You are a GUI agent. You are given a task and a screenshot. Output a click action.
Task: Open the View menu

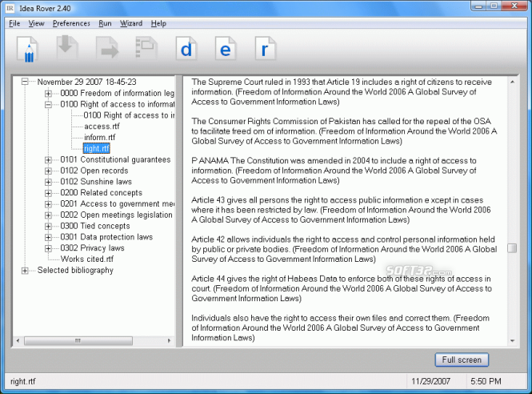pos(36,23)
